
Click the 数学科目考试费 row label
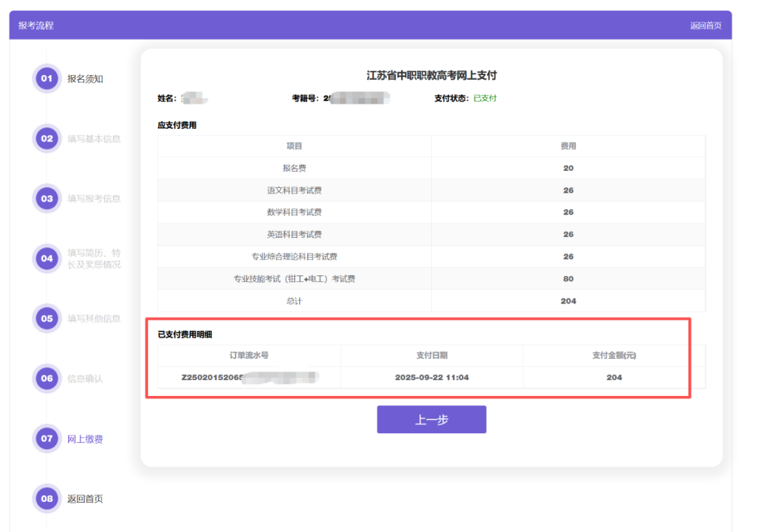tap(294, 212)
